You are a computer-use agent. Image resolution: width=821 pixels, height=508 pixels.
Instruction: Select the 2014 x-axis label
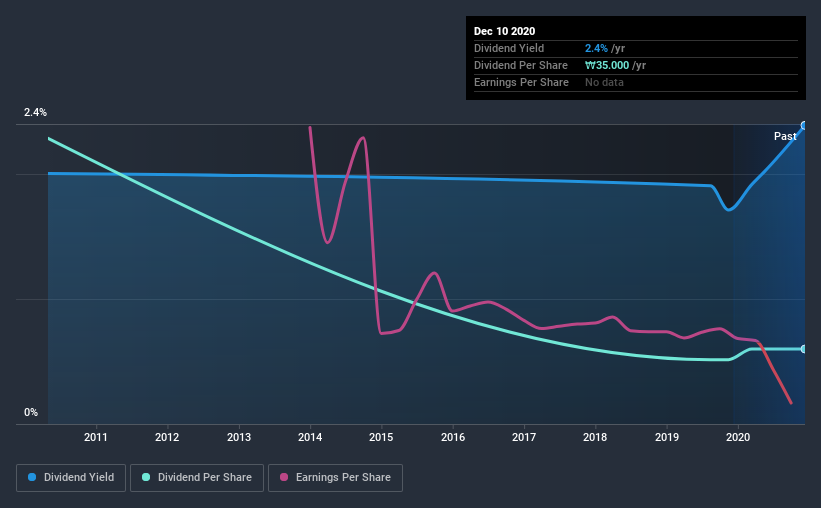(x=310, y=437)
